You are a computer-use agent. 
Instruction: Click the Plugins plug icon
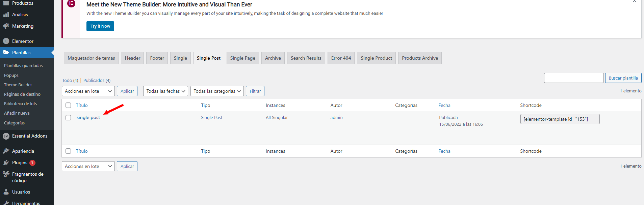coord(6,163)
